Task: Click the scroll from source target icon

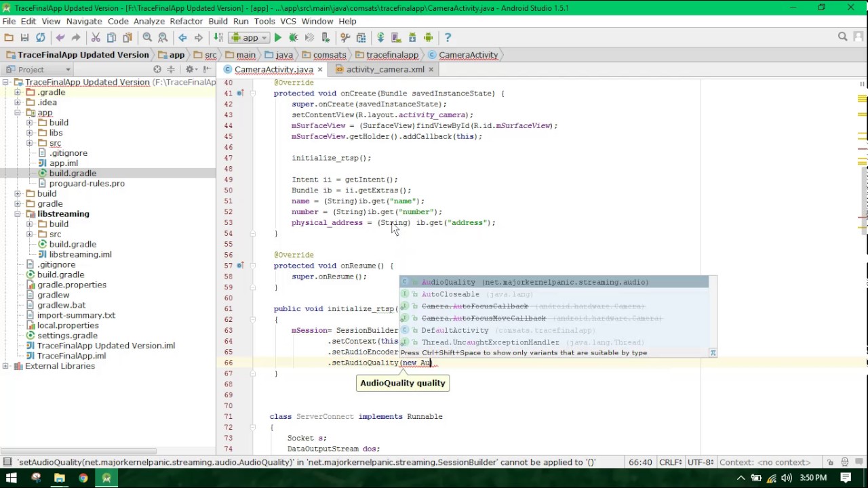Action: click(x=157, y=69)
